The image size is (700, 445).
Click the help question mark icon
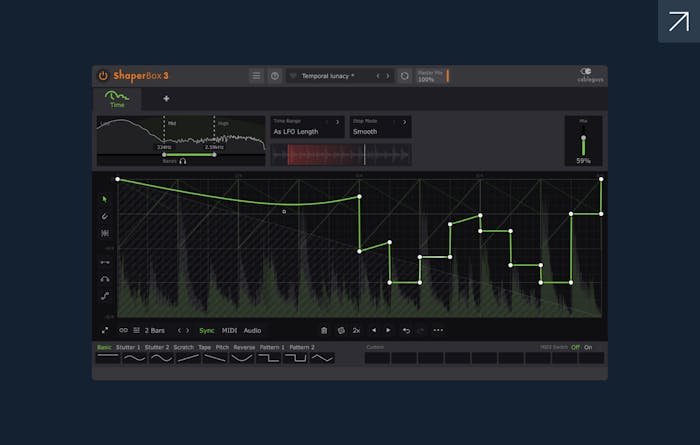[275, 76]
